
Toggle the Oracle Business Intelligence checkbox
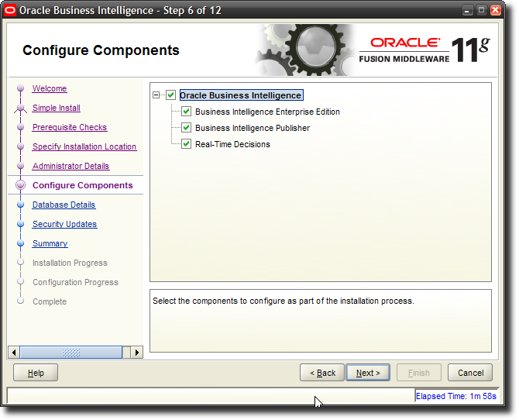coord(170,95)
